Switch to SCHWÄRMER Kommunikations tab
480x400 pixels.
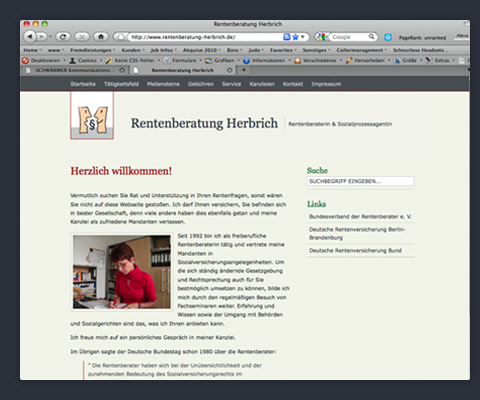point(73,70)
